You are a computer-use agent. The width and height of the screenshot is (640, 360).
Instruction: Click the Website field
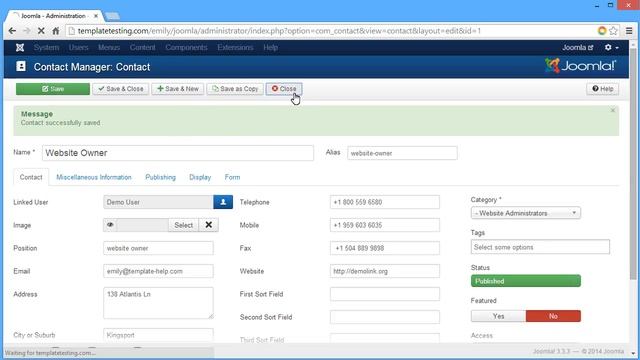(384, 271)
